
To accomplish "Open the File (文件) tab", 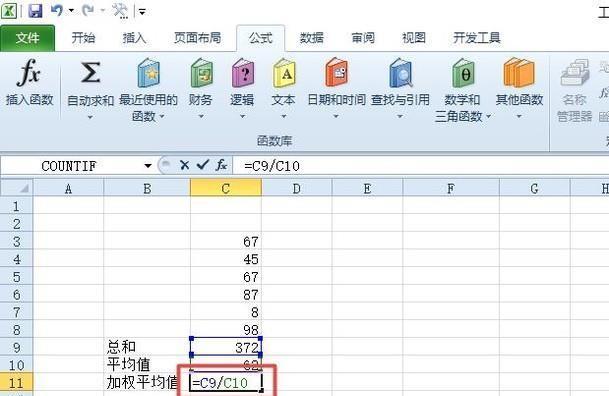I will point(27,38).
